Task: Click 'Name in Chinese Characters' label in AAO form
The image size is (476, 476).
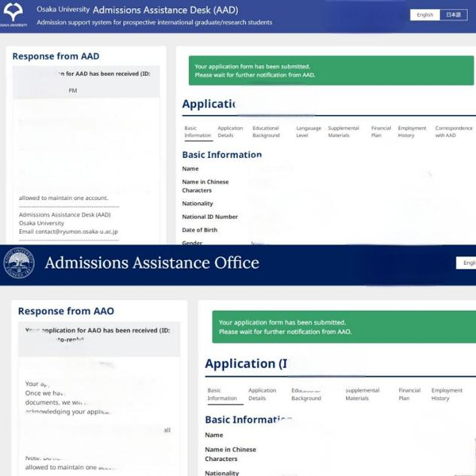Action: (230, 454)
